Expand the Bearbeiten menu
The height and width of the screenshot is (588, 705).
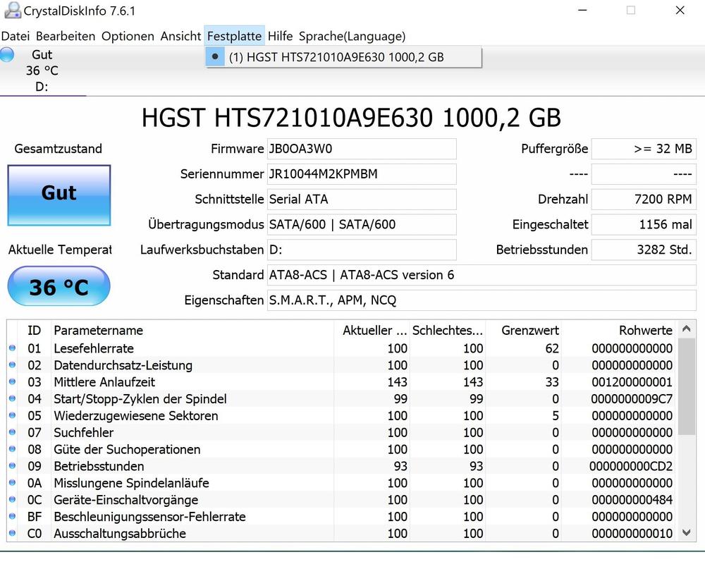[x=66, y=36]
